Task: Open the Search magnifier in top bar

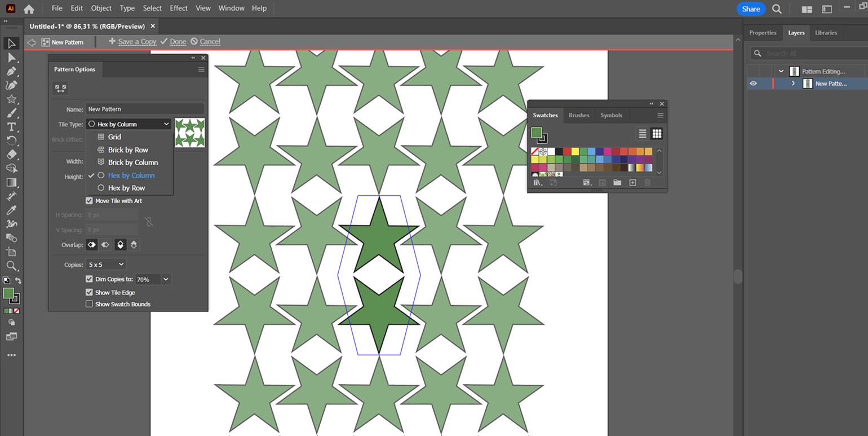Action: pyautogui.click(x=777, y=9)
